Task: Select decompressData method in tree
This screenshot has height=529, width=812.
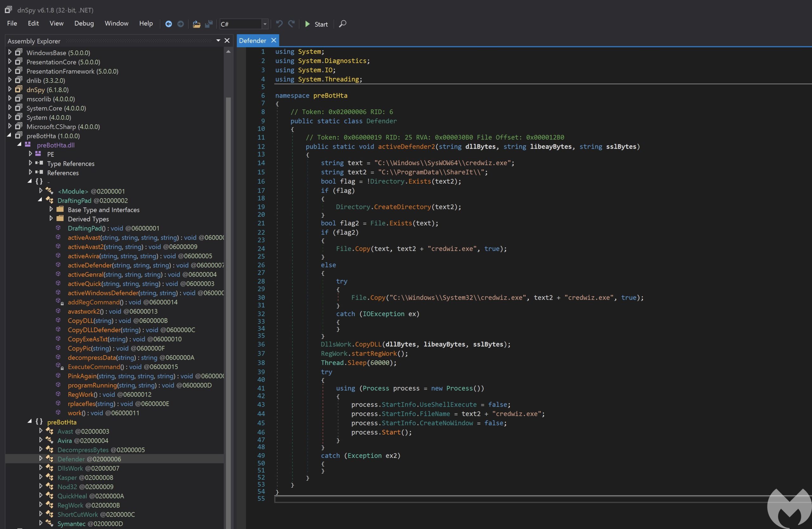Action: (x=131, y=357)
